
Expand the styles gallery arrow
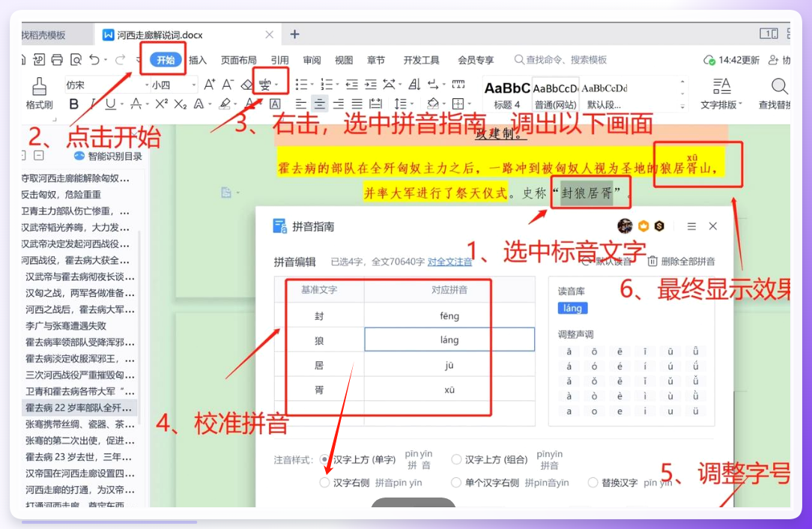[682, 106]
